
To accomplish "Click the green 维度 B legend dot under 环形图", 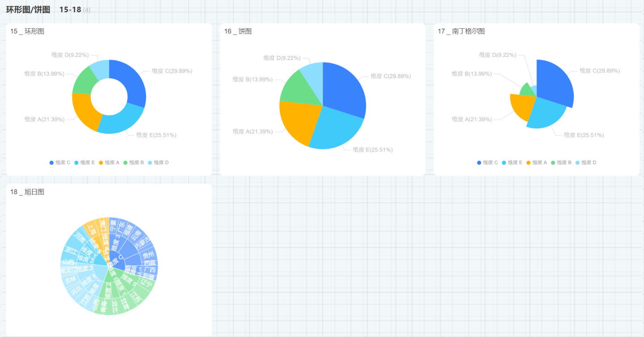I will coord(126,162).
